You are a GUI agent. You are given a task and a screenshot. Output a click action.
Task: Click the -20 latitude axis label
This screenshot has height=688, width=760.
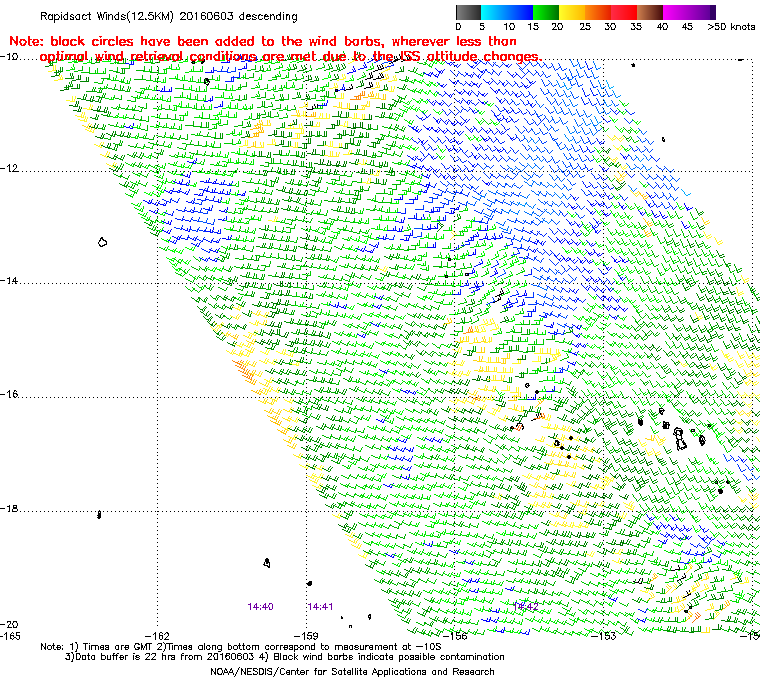point(9,624)
